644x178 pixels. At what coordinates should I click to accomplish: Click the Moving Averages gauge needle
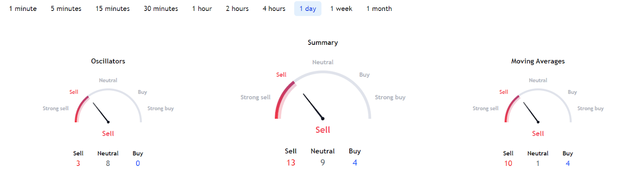point(531,113)
